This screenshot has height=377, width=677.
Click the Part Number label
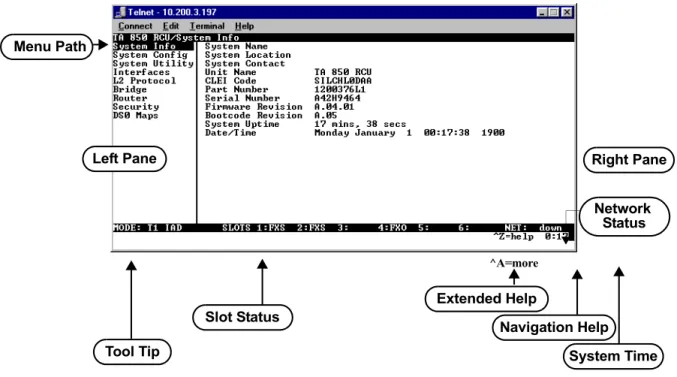pyautogui.click(x=236, y=89)
